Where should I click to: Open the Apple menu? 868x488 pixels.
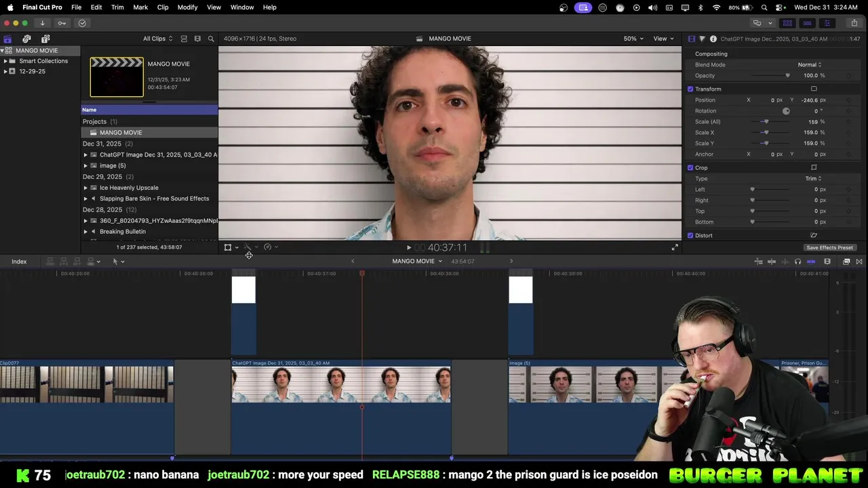(x=10, y=7)
